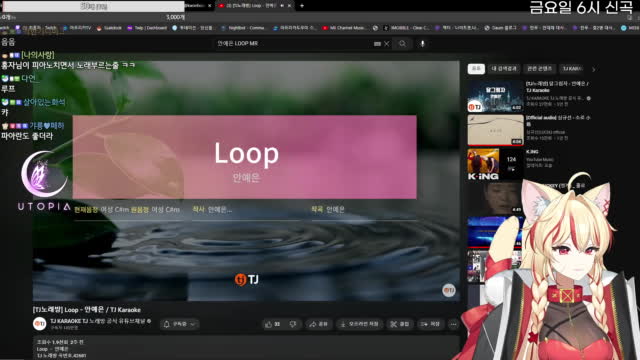The width and height of the screenshot is (640, 360).
Task: Select the TJ KARAOKE filter chip
Action: pos(572,69)
